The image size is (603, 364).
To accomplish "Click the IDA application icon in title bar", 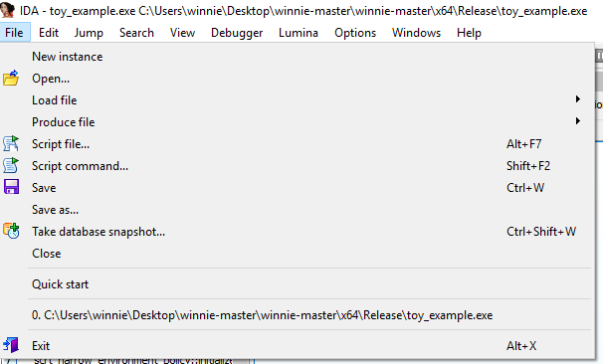I will [7, 10].
